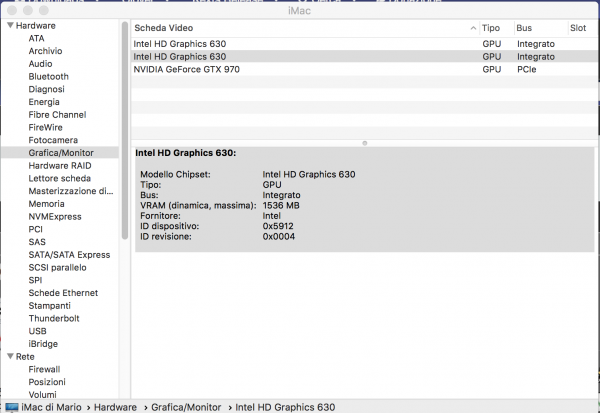600x413 pixels.
Task: Click the Hardware category label
Action: pyautogui.click(x=36, y=26)
